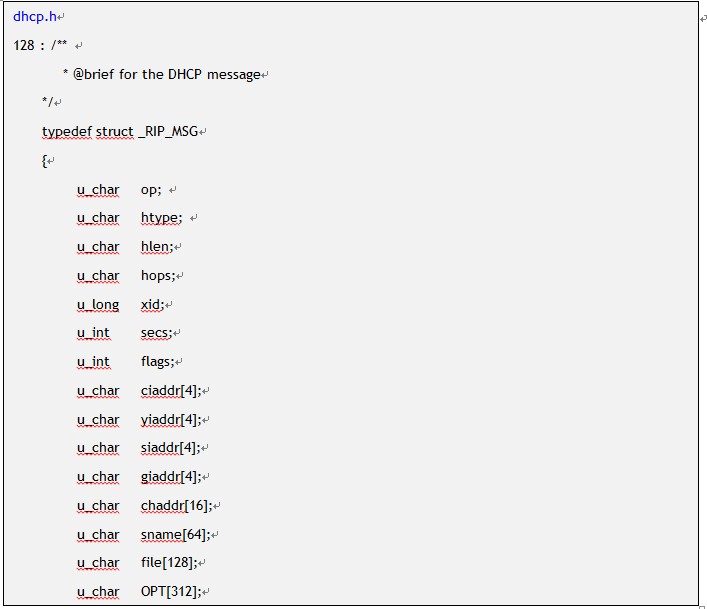Click the 'siaddr[4];' field
Viewport: 707px width, 609px height.
point(170,448)
